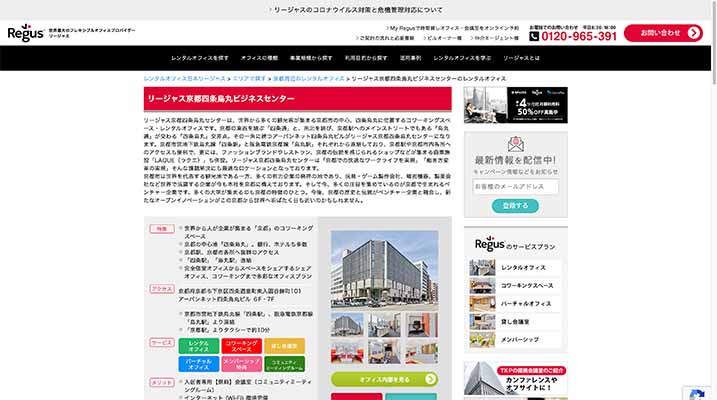This screenshot has height=400, width=717.
Task: Click the Regus logo in header
Action: (x=25, y=34)
